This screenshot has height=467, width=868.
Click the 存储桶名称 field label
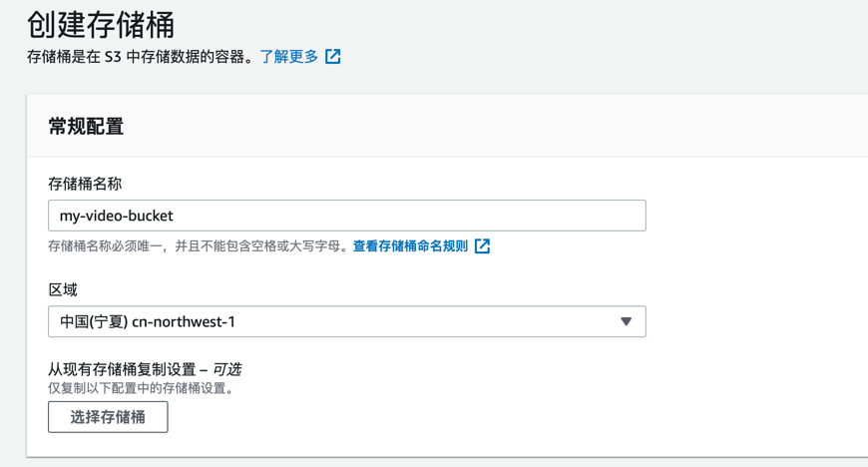coord(85,184)
